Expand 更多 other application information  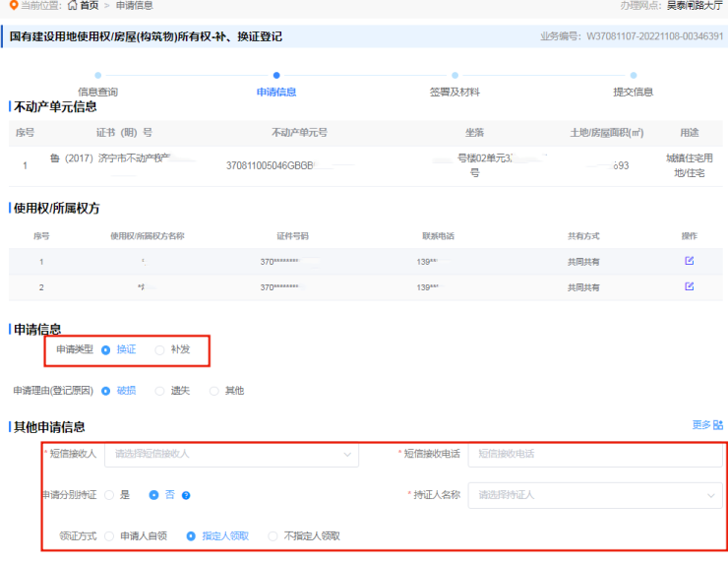(707, 425)
